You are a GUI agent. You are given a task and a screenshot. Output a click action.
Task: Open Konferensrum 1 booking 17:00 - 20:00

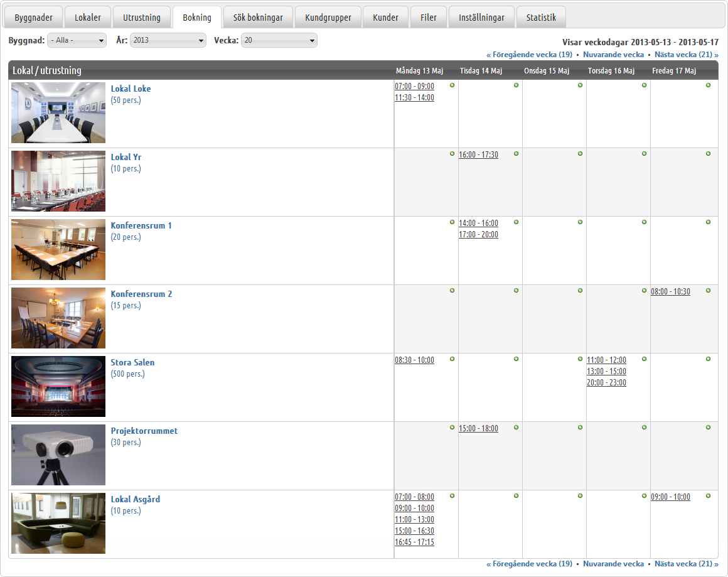click(479, 235)
